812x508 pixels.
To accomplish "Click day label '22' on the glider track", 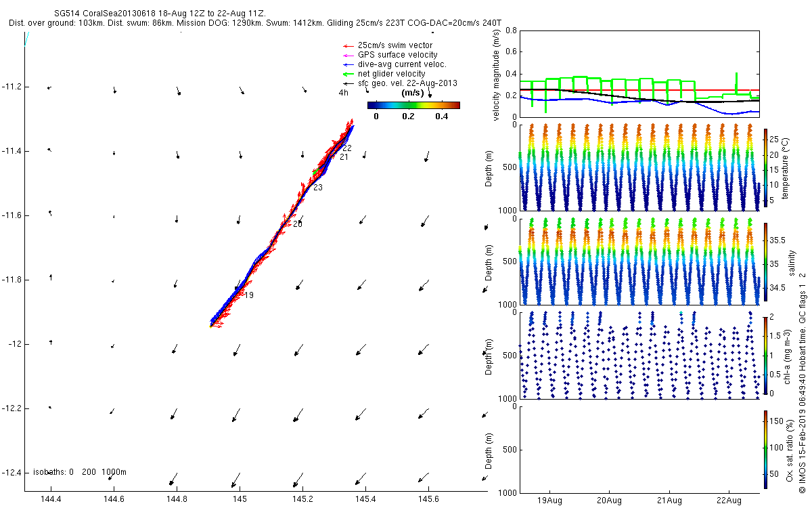I will tap(346, 148).
